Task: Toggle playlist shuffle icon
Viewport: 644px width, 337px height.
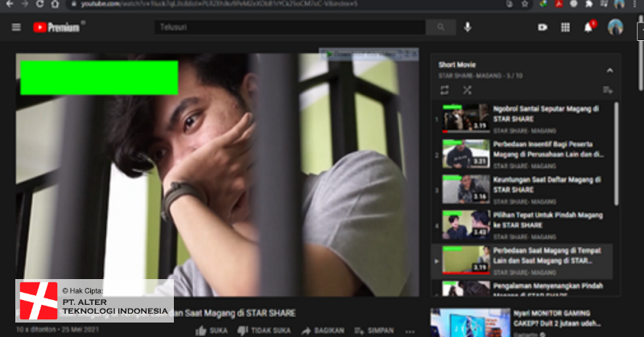Action: coord(467,90)
